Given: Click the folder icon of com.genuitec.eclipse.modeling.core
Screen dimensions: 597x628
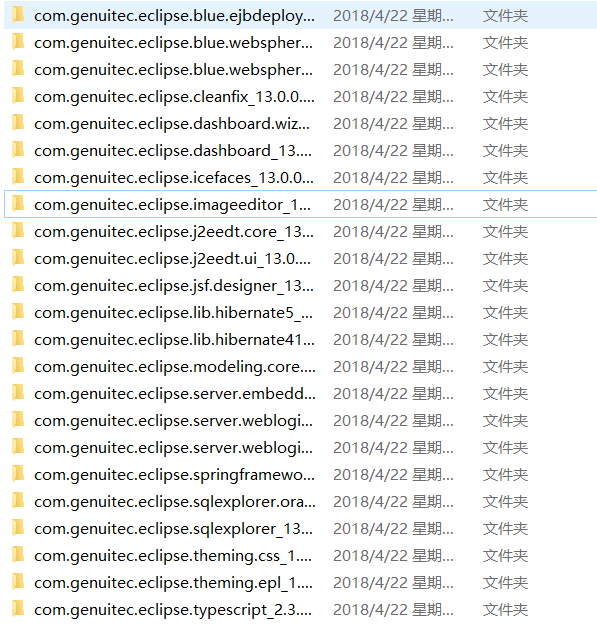Looking at the screenshot, I should (18, 366).
